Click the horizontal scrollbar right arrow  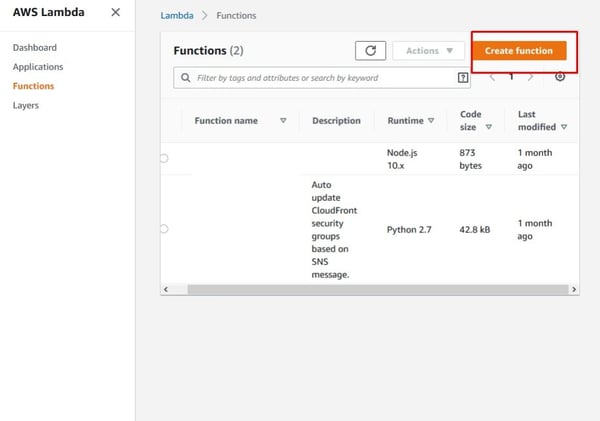574,289
